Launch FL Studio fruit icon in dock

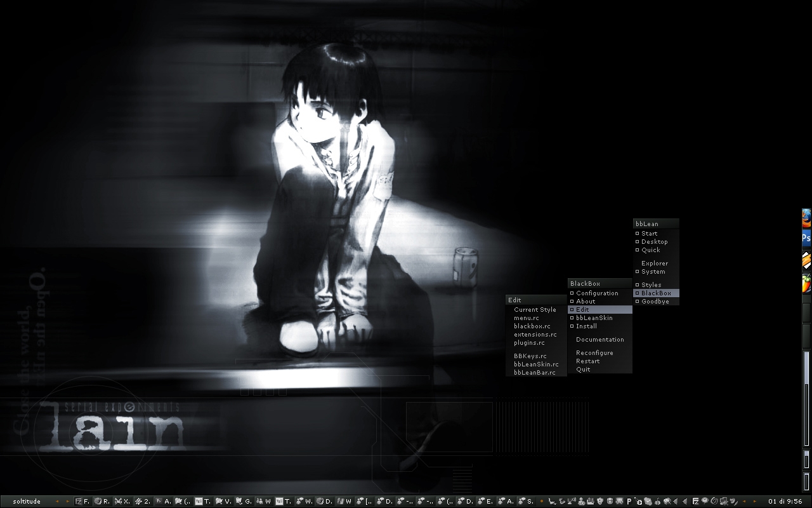click(x=806, y=283)
